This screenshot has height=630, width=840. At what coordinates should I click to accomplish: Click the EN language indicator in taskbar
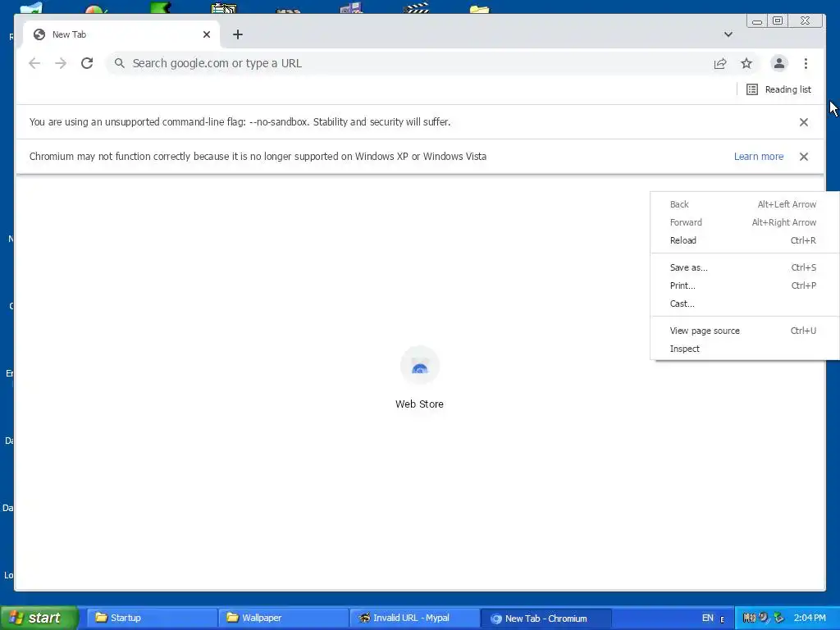coord(708,618)
